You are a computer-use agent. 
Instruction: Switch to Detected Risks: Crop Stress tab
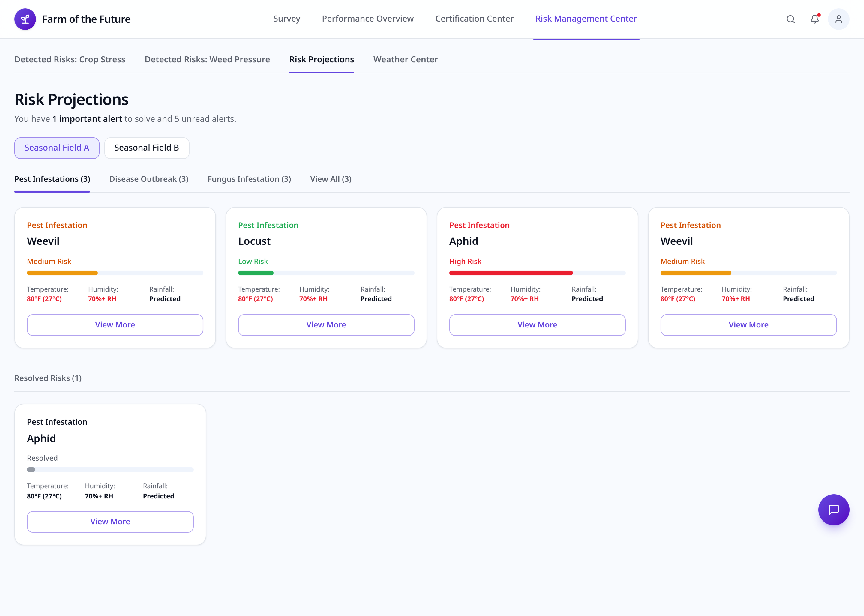point(70,60)
